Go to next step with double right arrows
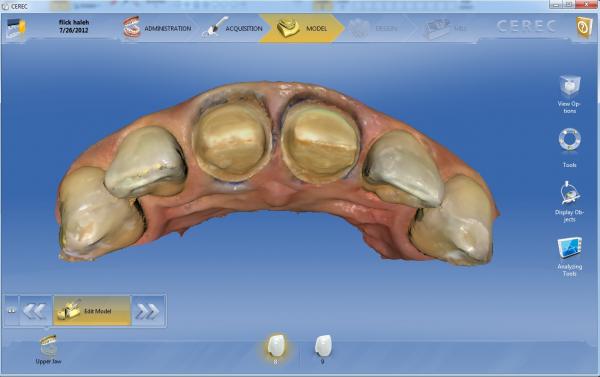 pos(148,311)
